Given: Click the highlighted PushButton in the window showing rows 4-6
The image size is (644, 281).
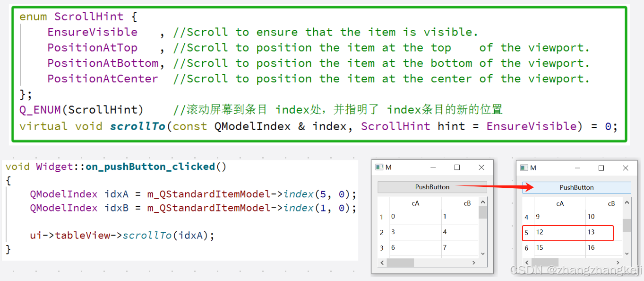Looking at the screenshot, I should [576, 187].
